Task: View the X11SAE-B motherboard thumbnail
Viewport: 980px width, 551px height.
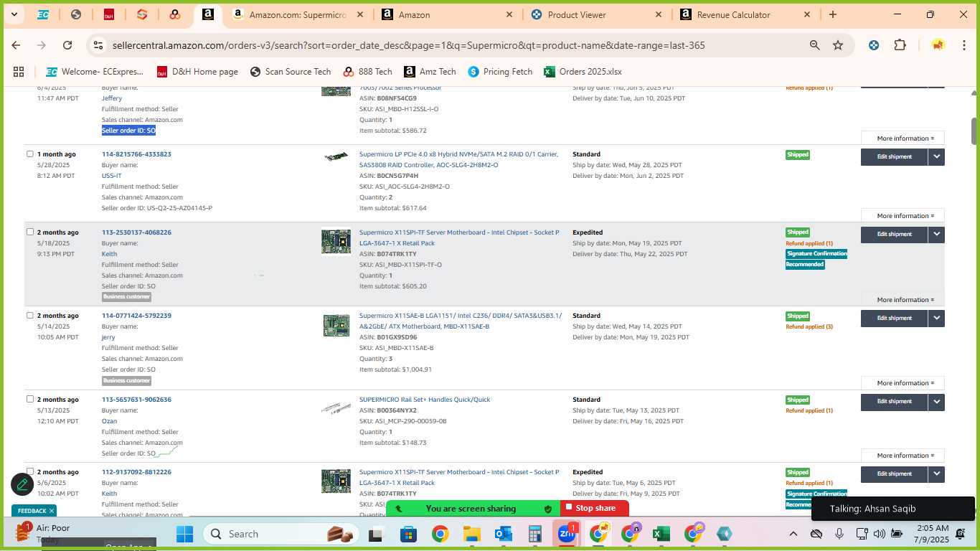Action: pyautogui.click(x=336, y=325)
